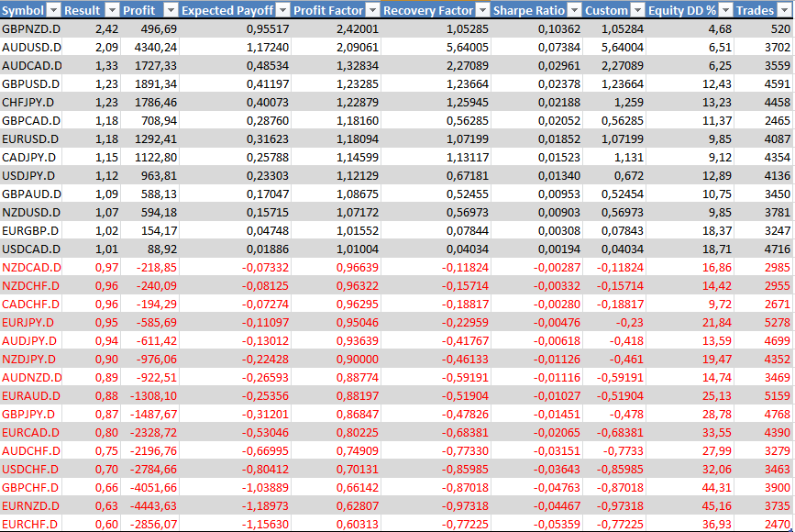Select the EURNZD.D symbol cell

31,505
